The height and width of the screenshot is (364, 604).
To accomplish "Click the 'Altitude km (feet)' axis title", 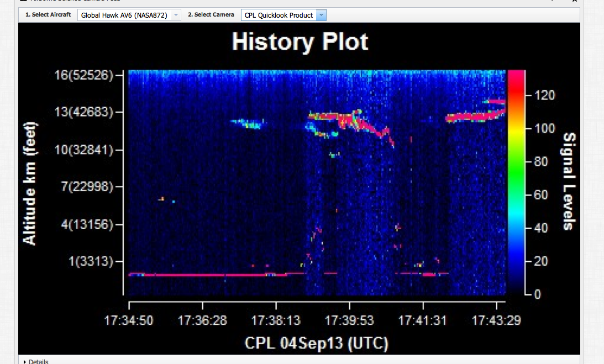I will (x=30, y=183).
